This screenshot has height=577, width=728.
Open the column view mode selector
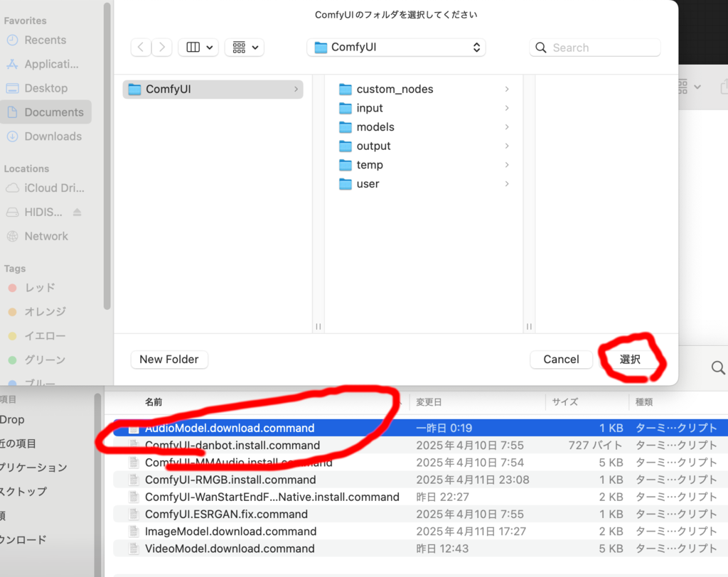199,48
